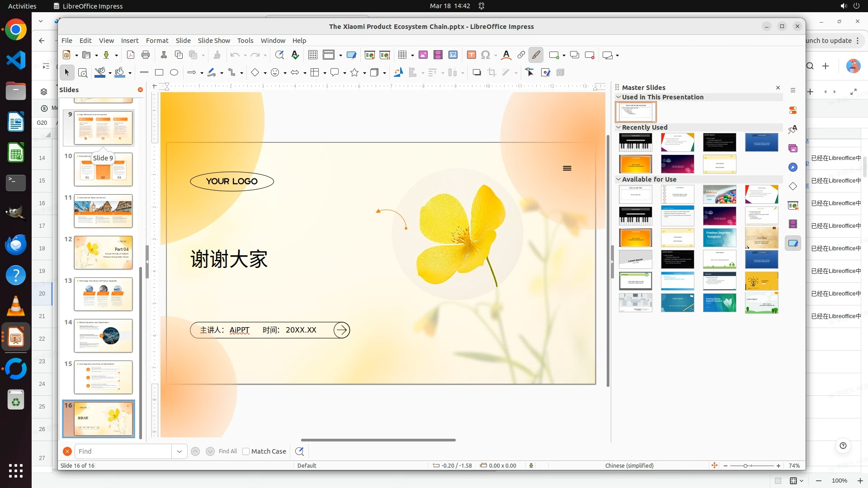The width and height of the screenshot is (868, 488).
Task: Open the Slide Show menu
Action: pyautogui.click(x=214, y=41)
